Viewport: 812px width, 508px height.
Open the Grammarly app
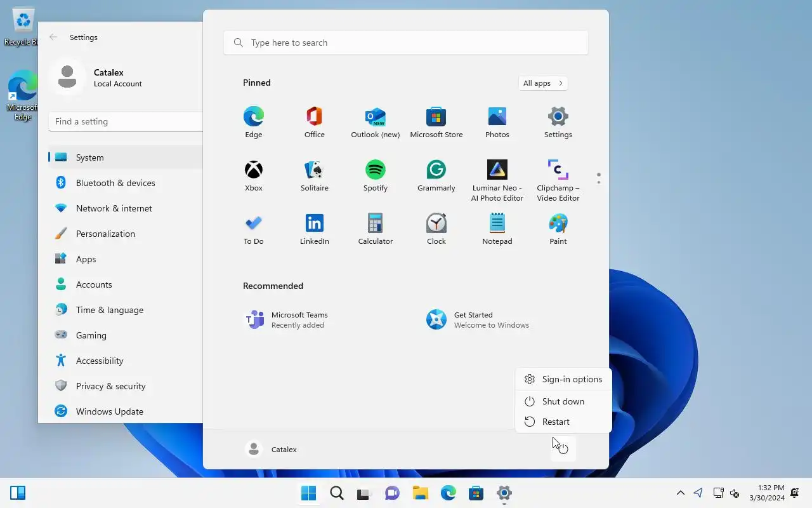436,175
